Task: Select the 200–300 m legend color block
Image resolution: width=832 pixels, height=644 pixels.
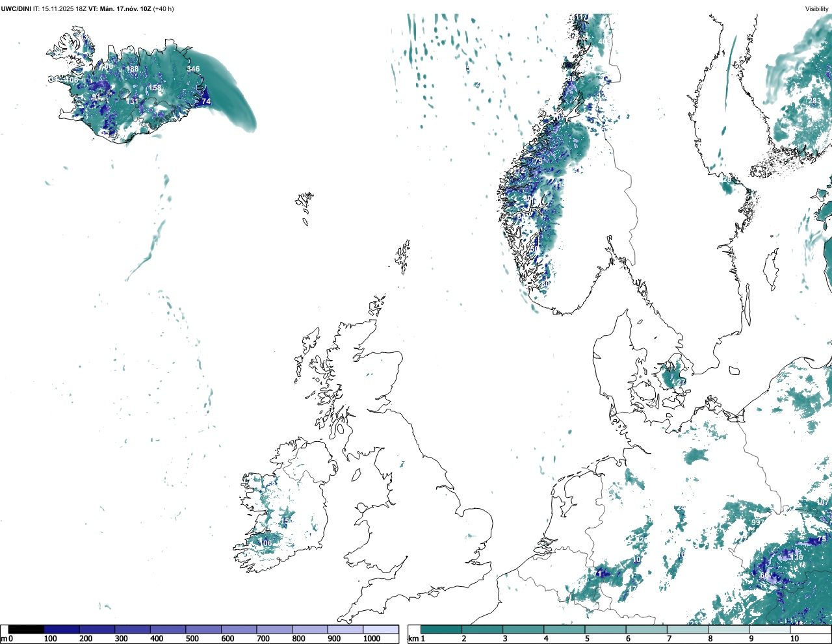Action: [97, 629]
